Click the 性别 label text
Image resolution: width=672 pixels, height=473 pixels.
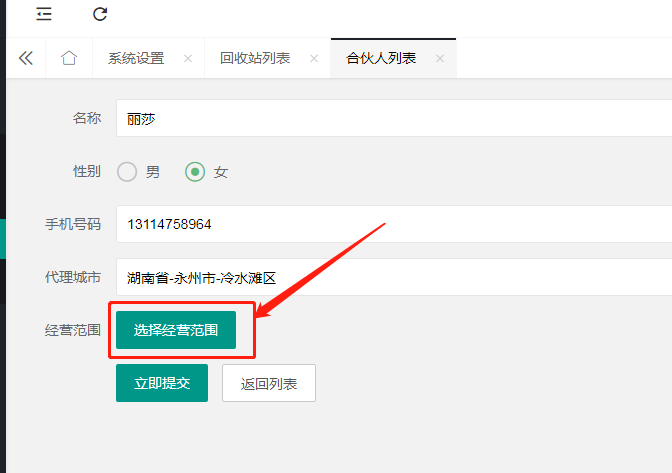point(87,171)
